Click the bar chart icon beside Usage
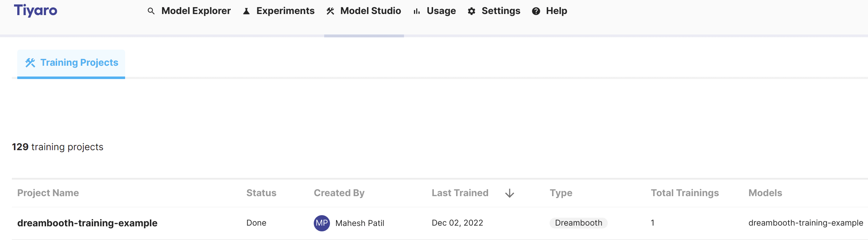Viewport: 868px width, 245px height. (x=417, y=11)
